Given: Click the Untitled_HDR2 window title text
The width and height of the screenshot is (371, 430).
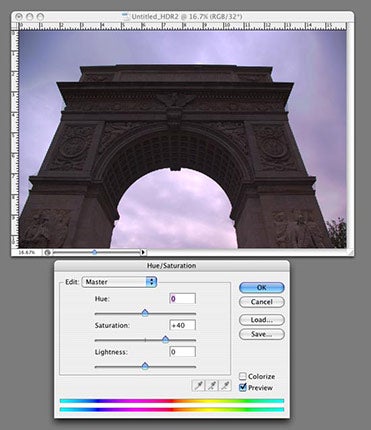Looking at the screenshot, I should [187, 16].
